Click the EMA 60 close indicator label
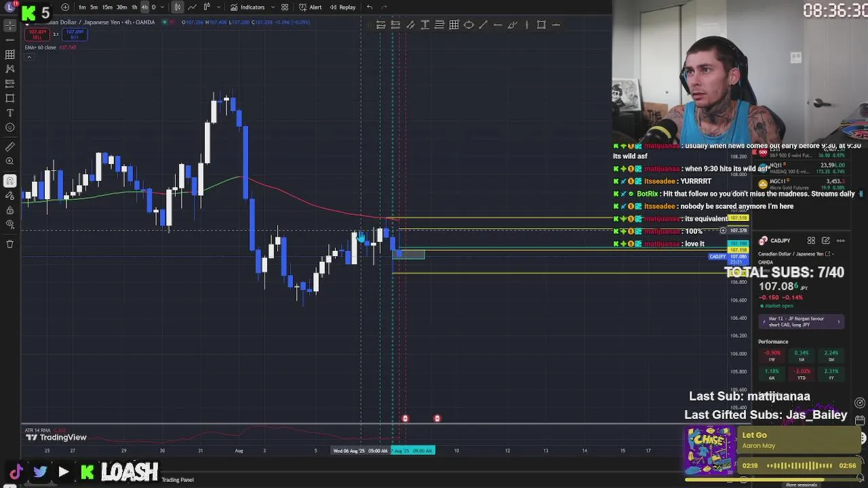 [41, 47]
